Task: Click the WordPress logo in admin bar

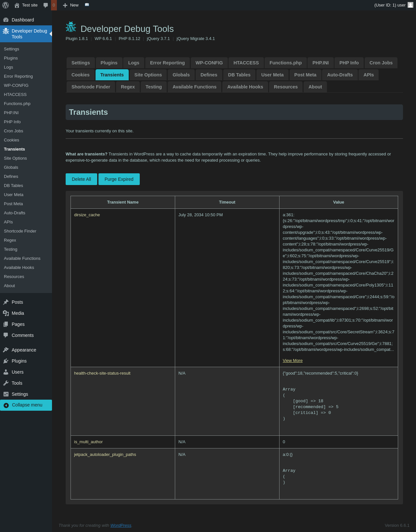Action: tap(6, 5)
